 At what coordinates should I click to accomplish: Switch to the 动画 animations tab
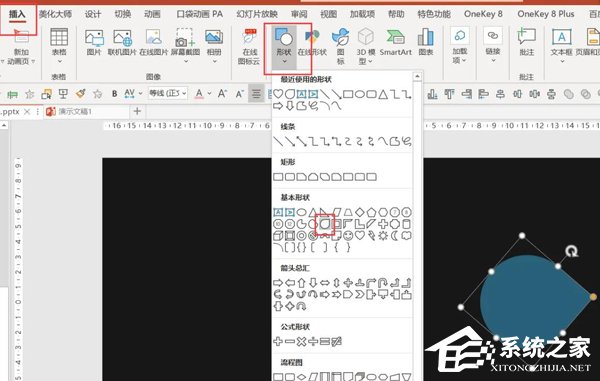[x=152, y=14]
